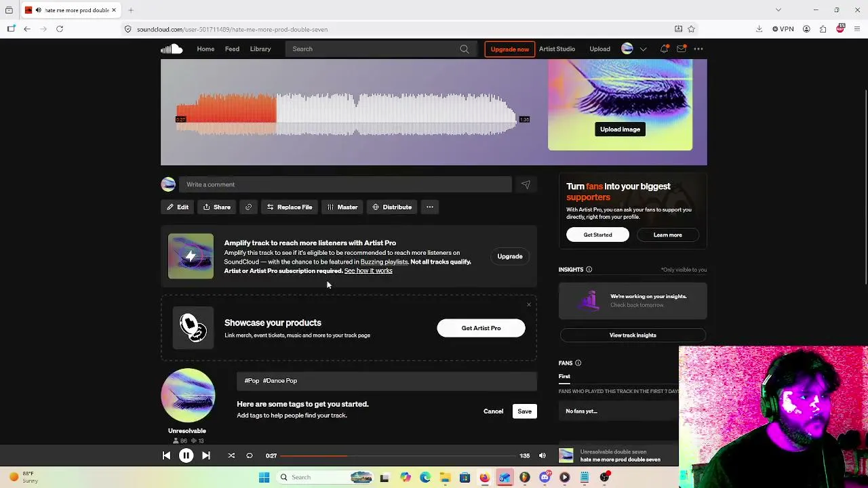Open View track insights
The height and width of the screenshot is (488, 868).
pos(633,335)
